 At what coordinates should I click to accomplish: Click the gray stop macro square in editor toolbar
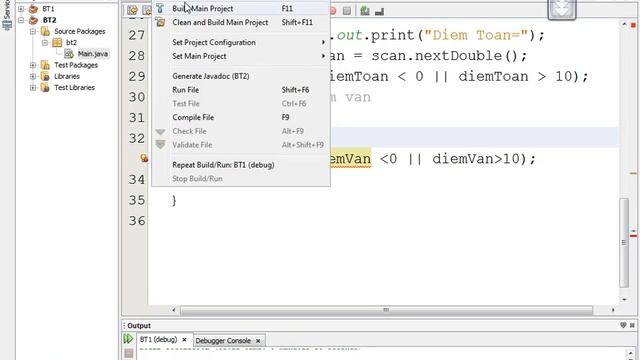[x=347, y=11]
